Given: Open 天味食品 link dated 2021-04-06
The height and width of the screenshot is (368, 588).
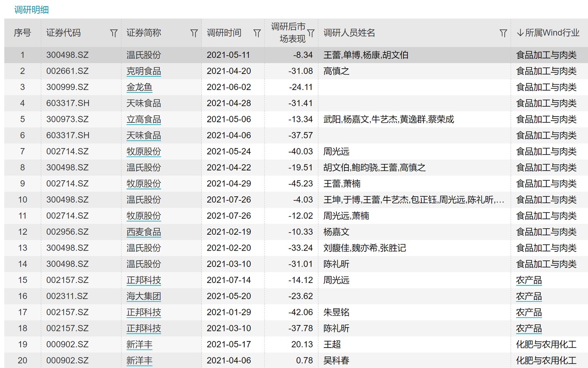Looking at the screenshot, I should (143, 135).
